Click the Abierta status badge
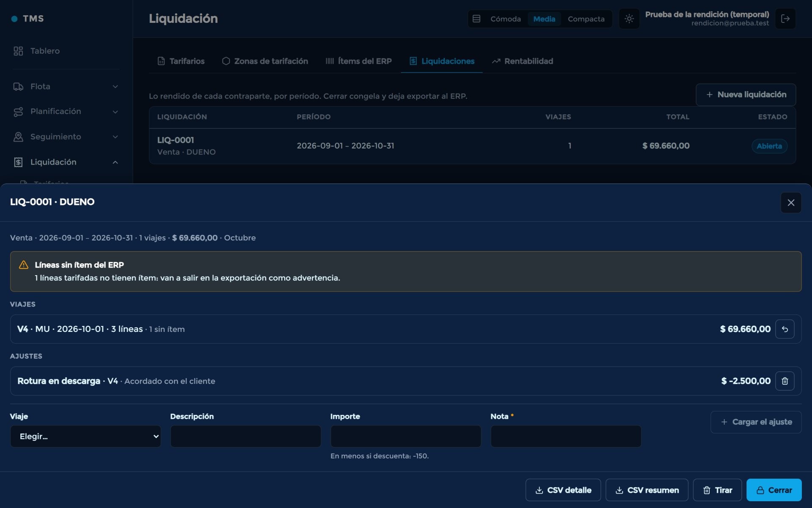Image resolution: width=812 pixels, height=508 pixels. 769,146
